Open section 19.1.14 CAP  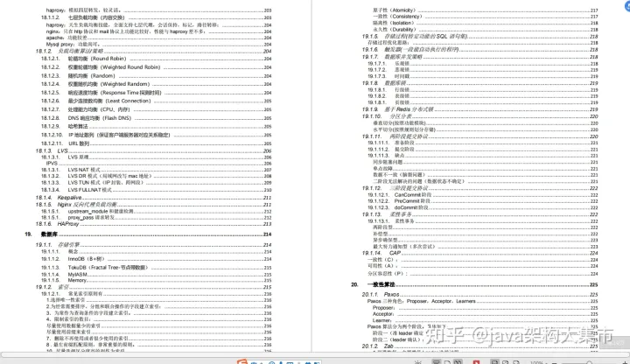(x=480, y=253)
